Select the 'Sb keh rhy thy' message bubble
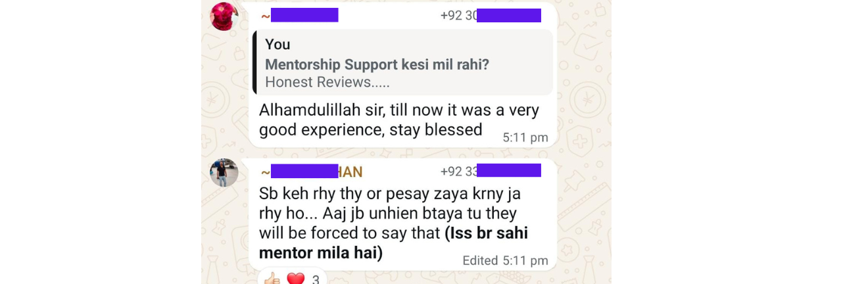 click(x=402, y=214)
